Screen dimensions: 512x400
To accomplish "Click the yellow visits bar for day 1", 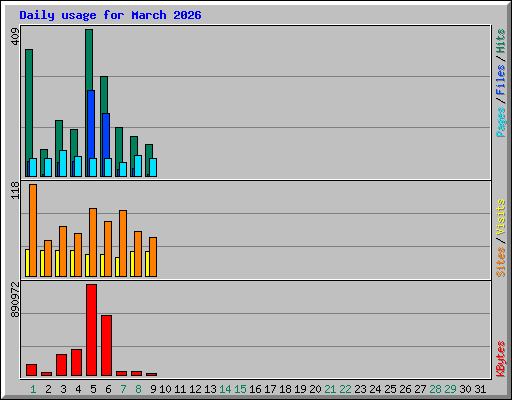I will (27, 263).
